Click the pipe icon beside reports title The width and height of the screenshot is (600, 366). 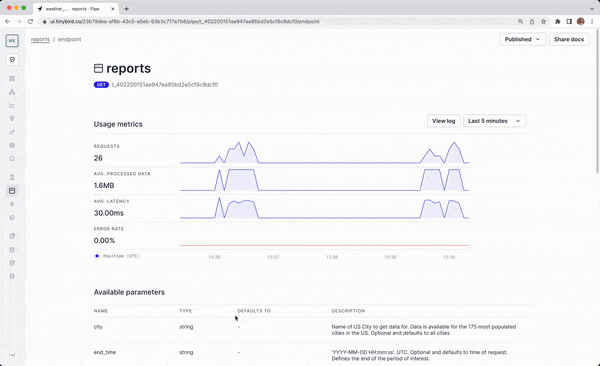pos(98,69)
